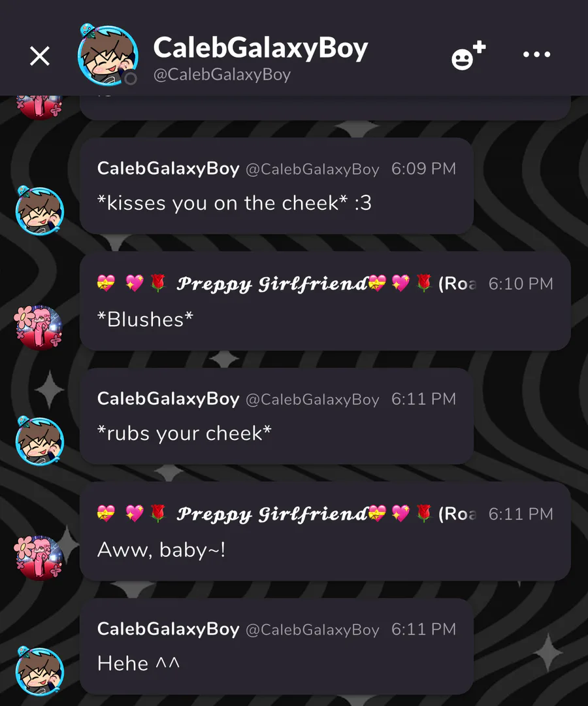The image size is (588, 706).
Task: Close the CalebGalaxyBoy chat with X
Action: (x=40, y=56)
